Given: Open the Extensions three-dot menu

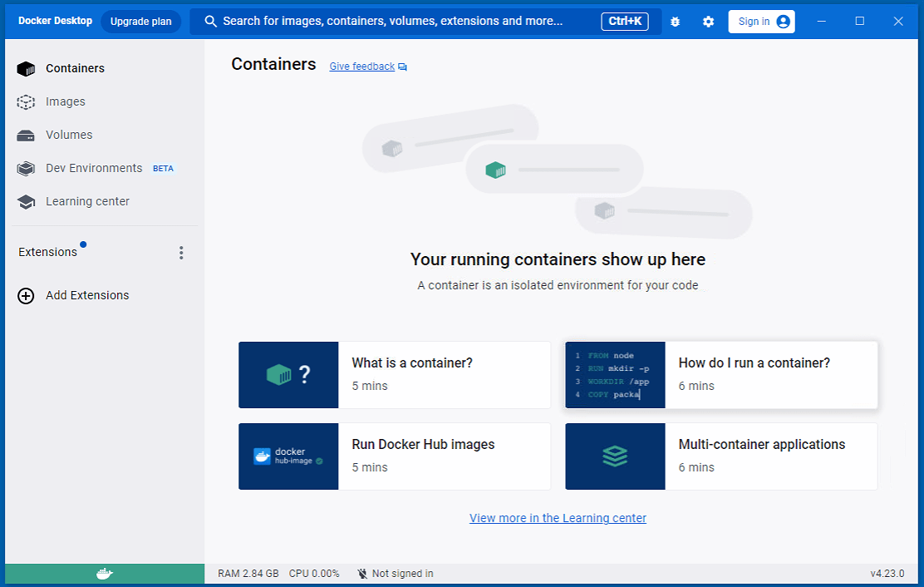Looking at the screenshot, I should point(181,253).
